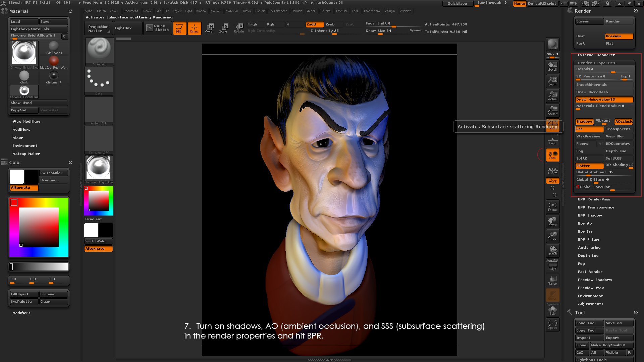Click the Z Intensity slider
The width and height of the screenshot is (644, 362).
tap(324, 31)
